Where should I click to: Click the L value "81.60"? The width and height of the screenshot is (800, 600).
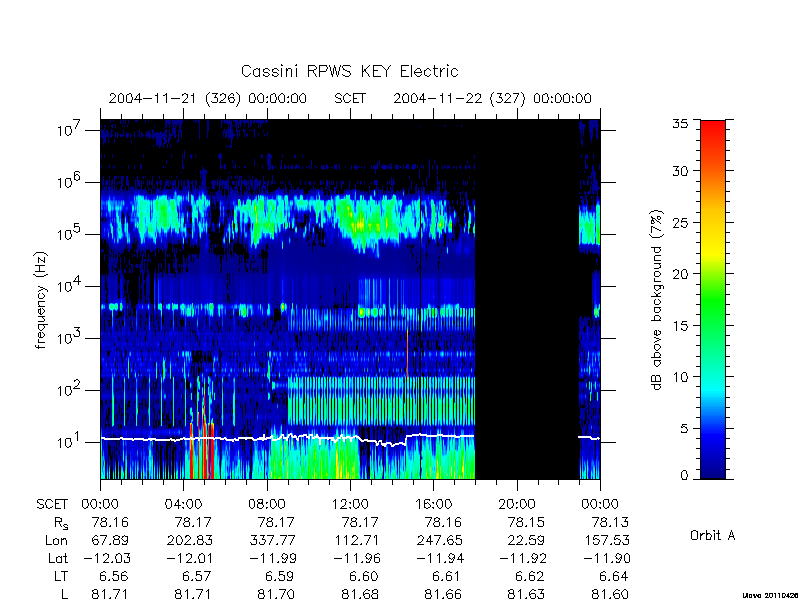pos(610,594)
